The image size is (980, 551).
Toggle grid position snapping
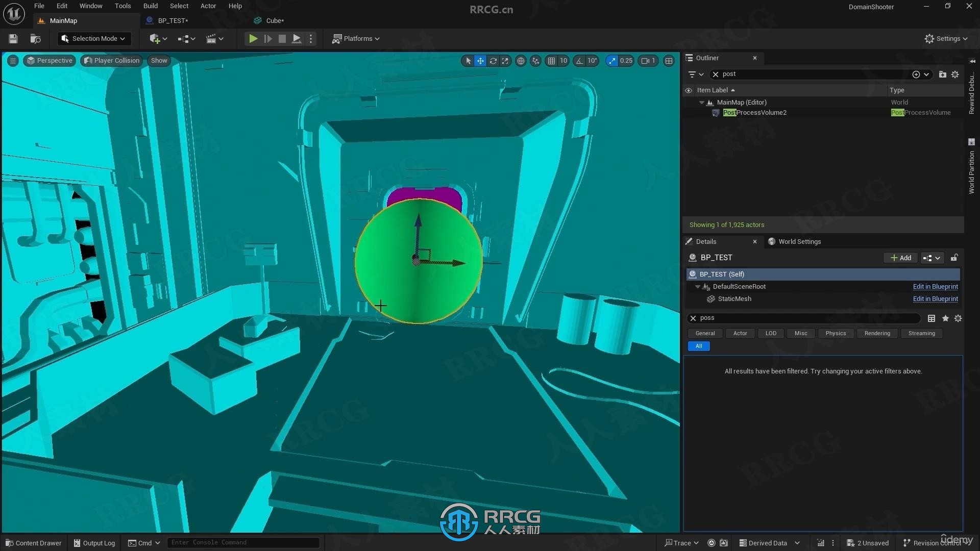point(551,61)
